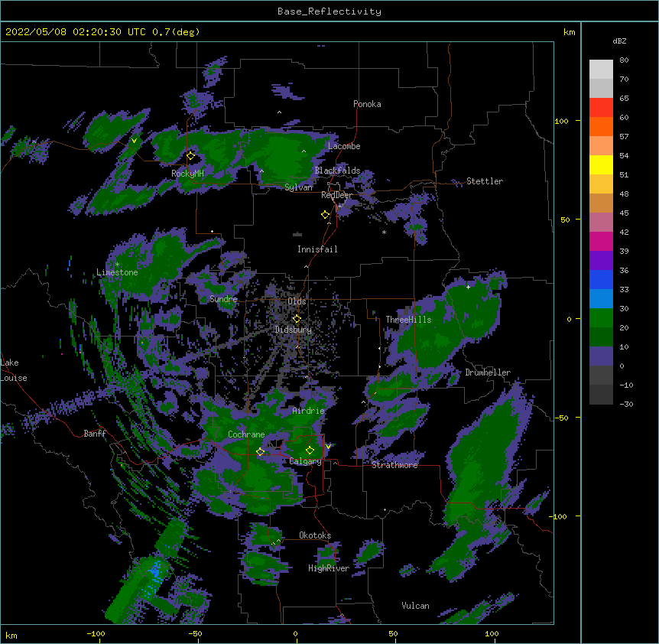Select the mauve 42-45 dBZ legend swatch
659x644 pixels.
[x=601, y=223]
